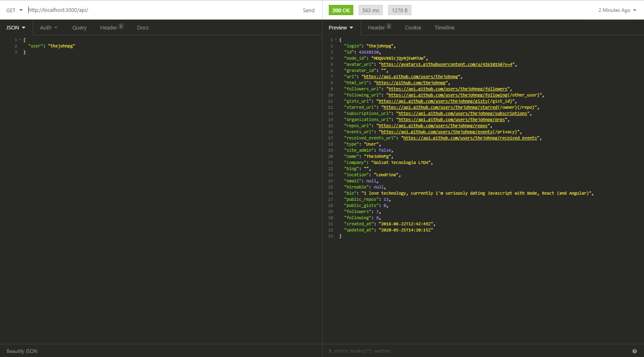Collapse the request body JSON at line 1

20,40
